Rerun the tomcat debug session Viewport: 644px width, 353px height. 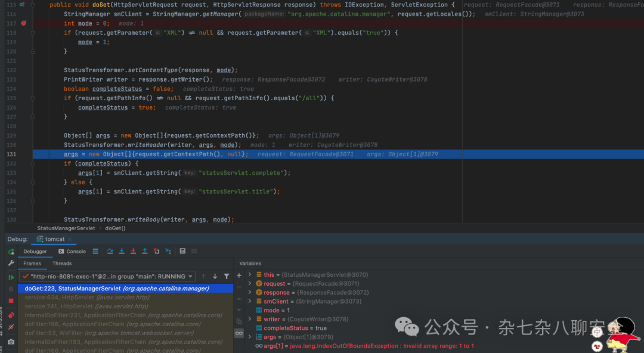pos(11,252)
